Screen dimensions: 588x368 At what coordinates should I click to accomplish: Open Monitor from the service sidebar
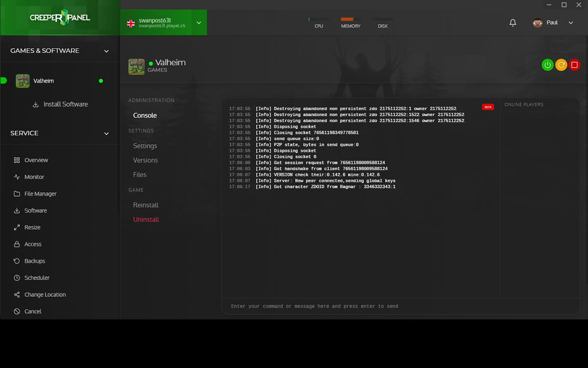pyautogui.click(x=34, y=177)
